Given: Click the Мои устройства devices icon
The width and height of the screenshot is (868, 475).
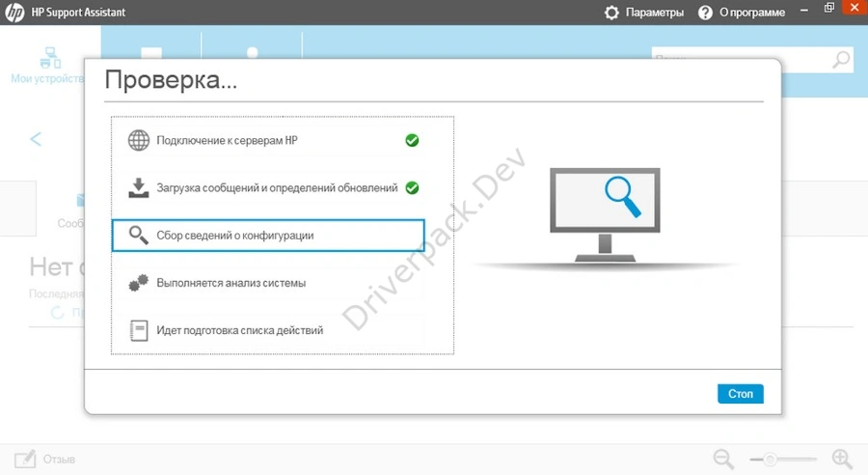Looking at the screenshot, I should coord(50,58).
